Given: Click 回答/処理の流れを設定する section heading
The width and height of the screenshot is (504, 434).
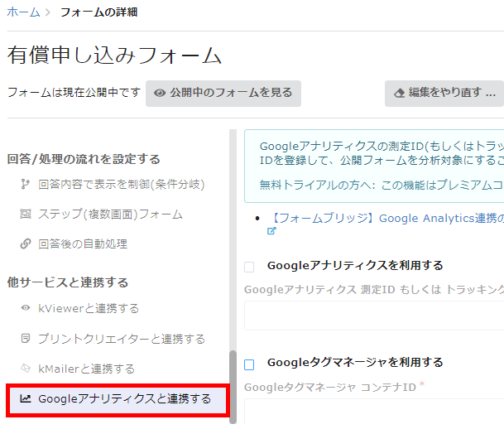Looking at the screenshot, I should [x=84, y=159].
